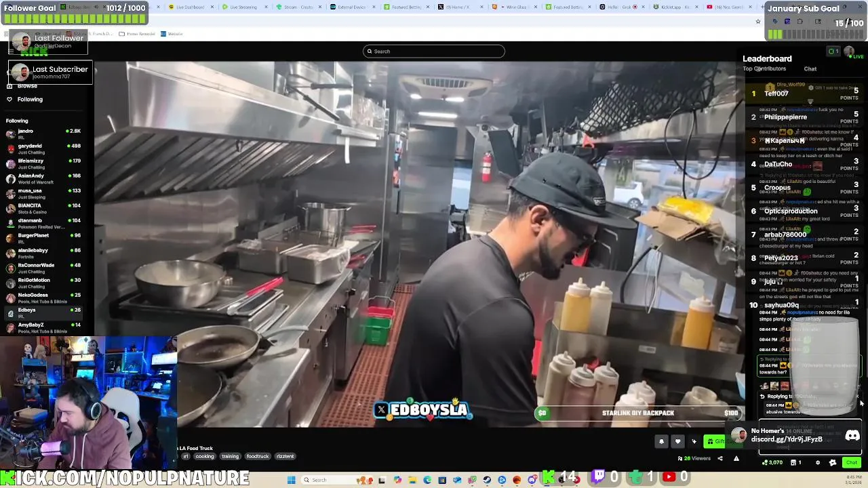Open the Kick hamburger menu icon
Image resolution: width=868 pixels, height=488 pixels.
pyautogui.click(x=11, y=52)
